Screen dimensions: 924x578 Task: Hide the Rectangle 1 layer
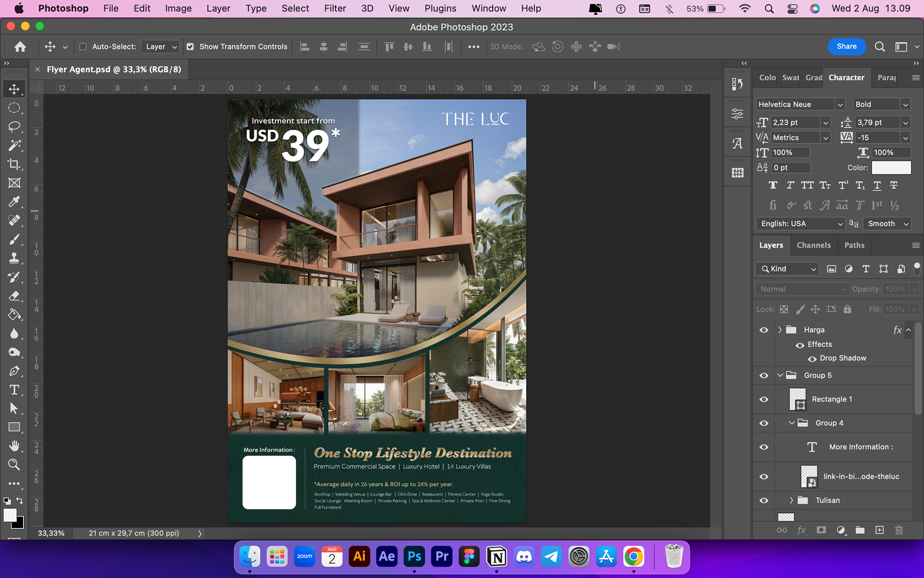coord(764,399)
